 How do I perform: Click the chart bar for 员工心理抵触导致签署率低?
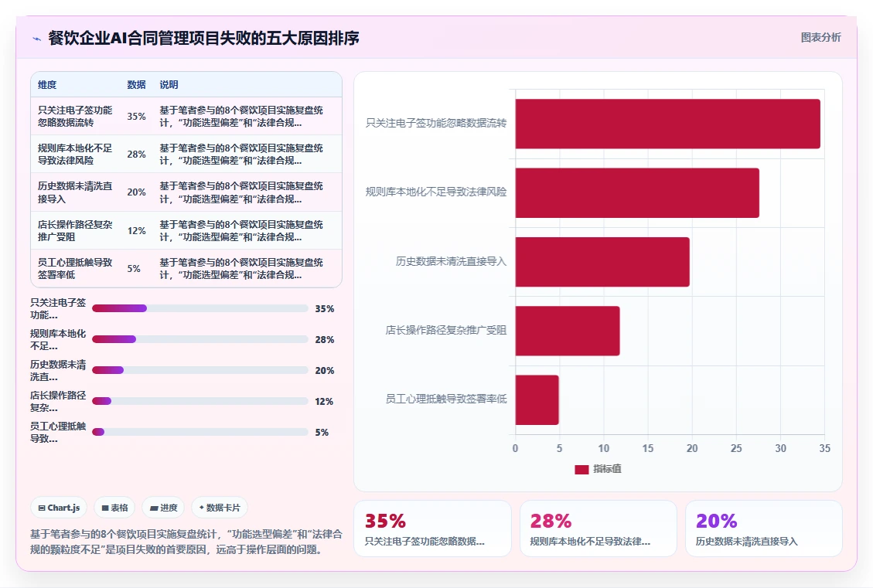[537, 399]
